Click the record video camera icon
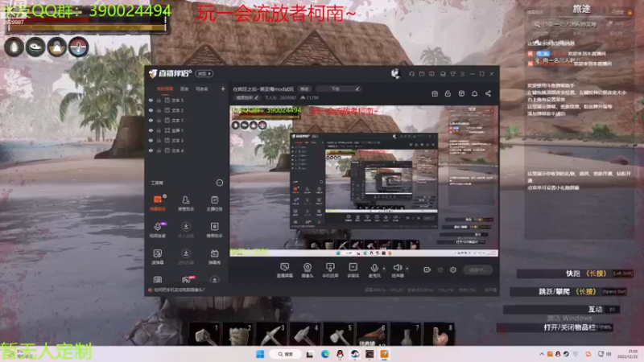The width and height of the screenshot is (644, 362). [x=427, y=269]
